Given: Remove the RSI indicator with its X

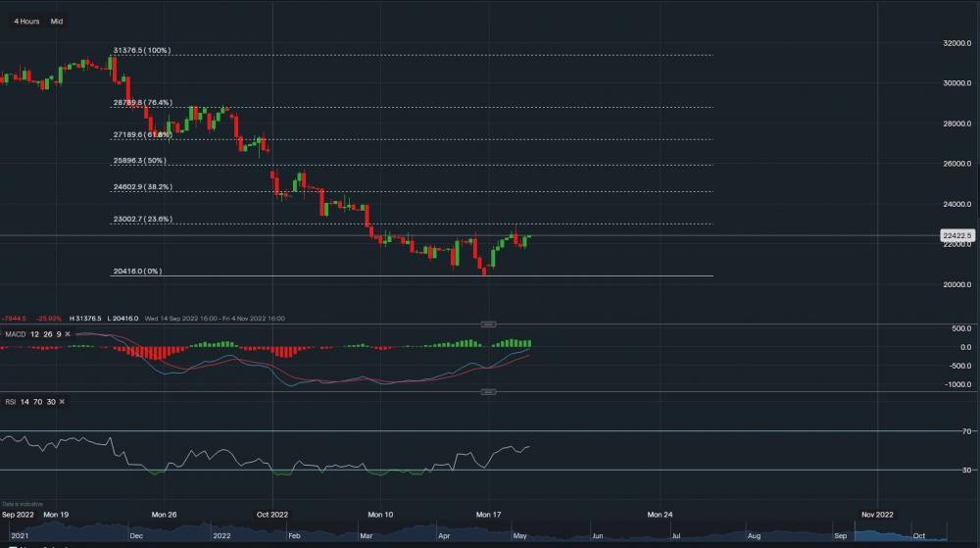Looking at the screenshot, I should pos(62,402).
